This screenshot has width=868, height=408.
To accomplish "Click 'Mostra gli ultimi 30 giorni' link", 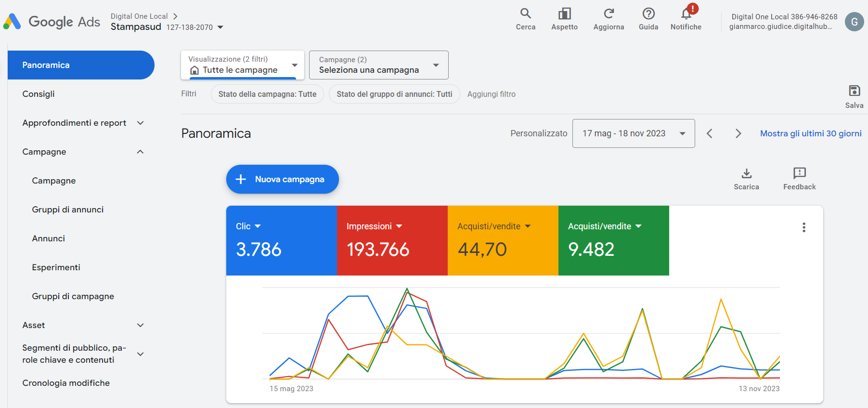I will tap(811, 133).
